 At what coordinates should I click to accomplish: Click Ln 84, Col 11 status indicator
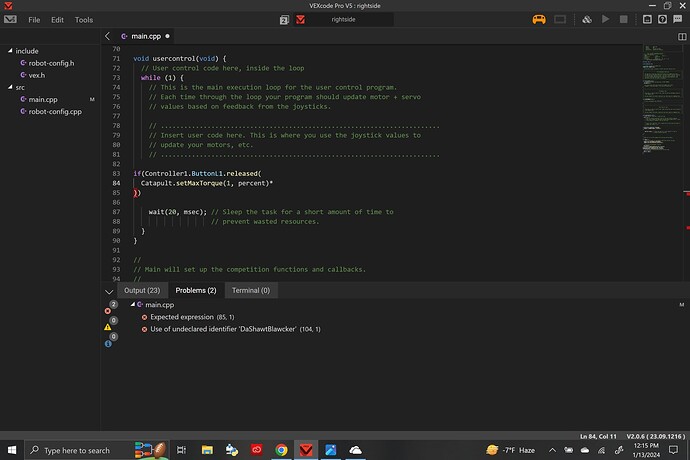(598, 436)
